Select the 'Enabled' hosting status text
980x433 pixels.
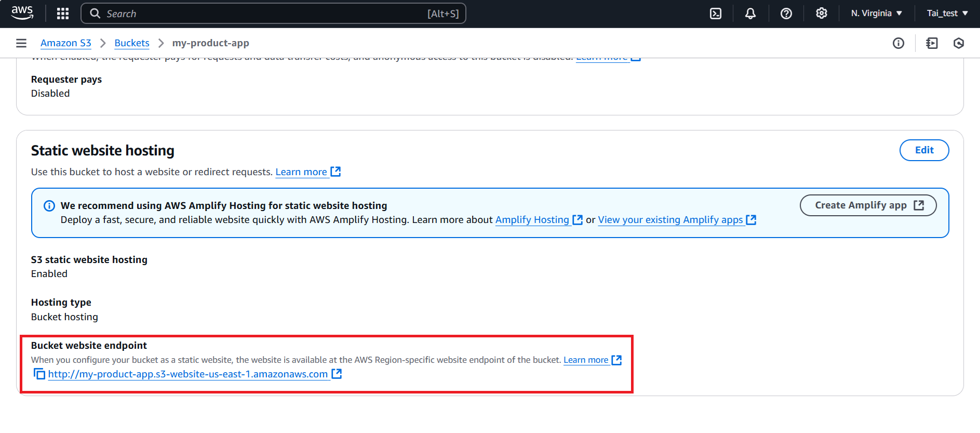coord(49,274)
